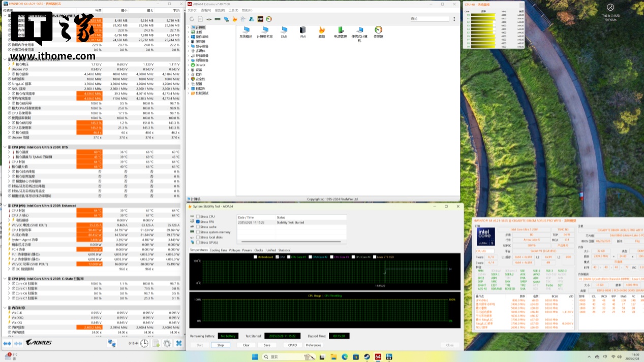The width and height of the screenshot is (644, 362).
Task: Open the 传感器 (Sensor) gauge icon in content pane
Action: pos(378,31)
